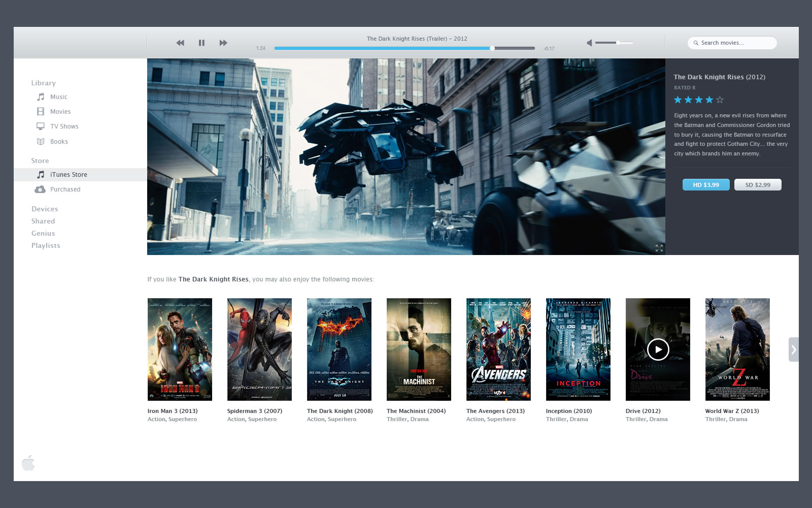Open Music in the Library
Viewport: 812px width, 508px height.
click(x=59, y=97)
